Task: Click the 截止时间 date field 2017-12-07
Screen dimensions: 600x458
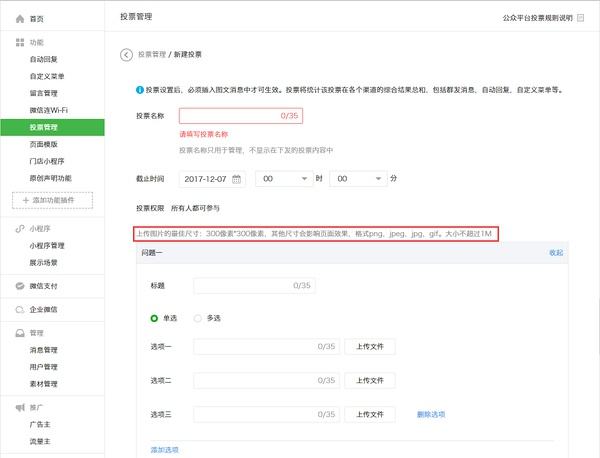Action: click(212, 179)
